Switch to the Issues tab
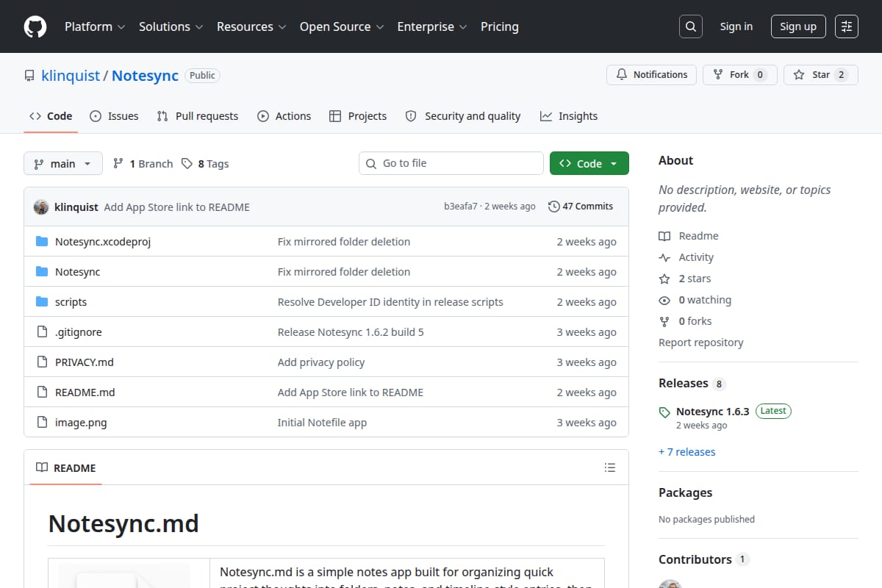This screenshot has height=588, width=882. 114,116
